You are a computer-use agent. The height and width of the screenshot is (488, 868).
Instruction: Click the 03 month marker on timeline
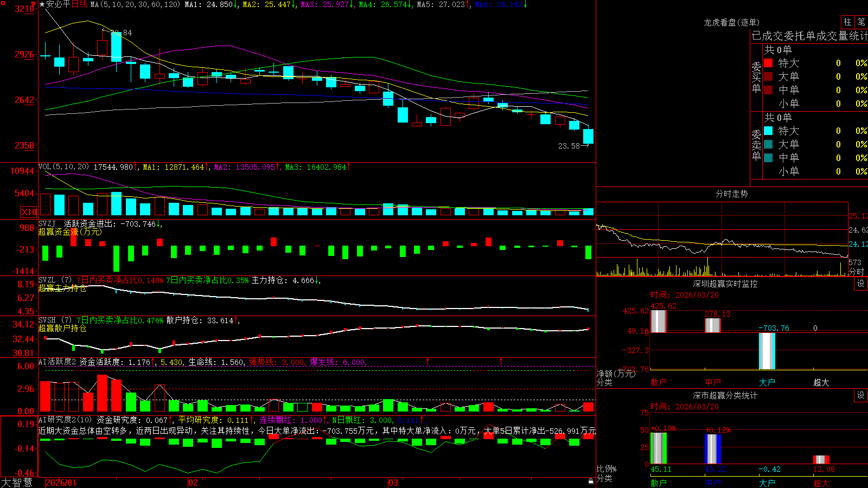(x=393, y=483)
